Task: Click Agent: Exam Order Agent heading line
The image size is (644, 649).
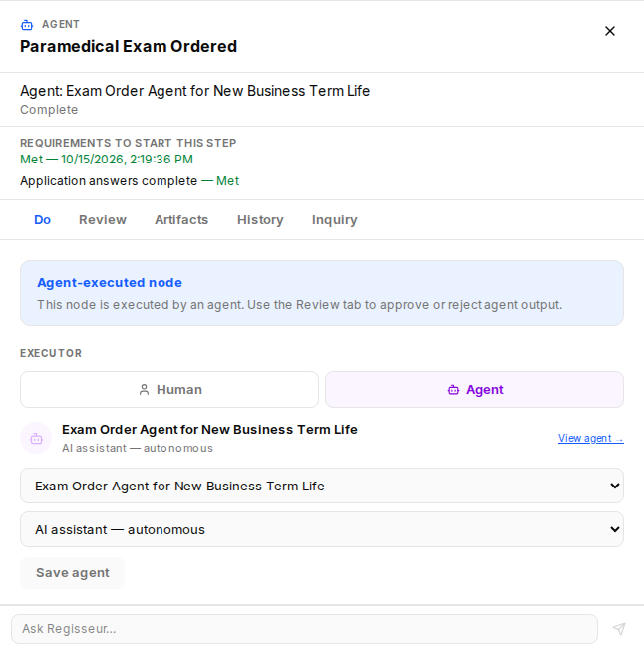Action: pyautogui.click(x=195, y=91)
